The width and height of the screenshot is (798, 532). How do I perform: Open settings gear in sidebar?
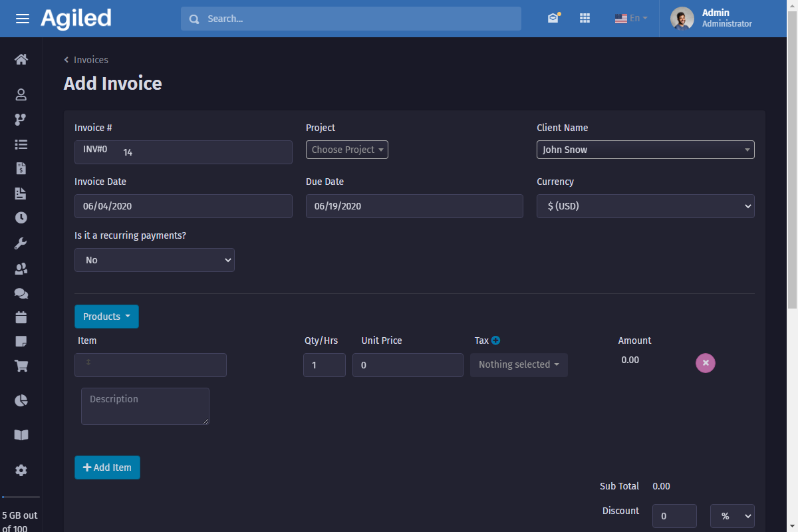[x=21, y=470]
